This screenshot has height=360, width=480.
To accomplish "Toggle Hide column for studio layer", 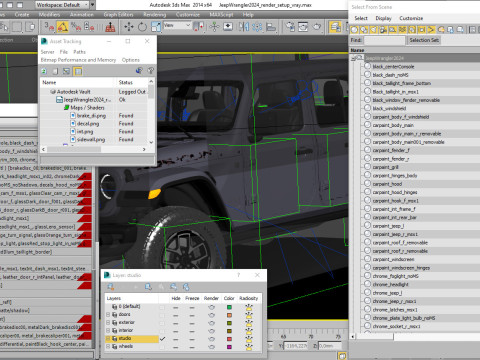I will click(x=176, y=339).
